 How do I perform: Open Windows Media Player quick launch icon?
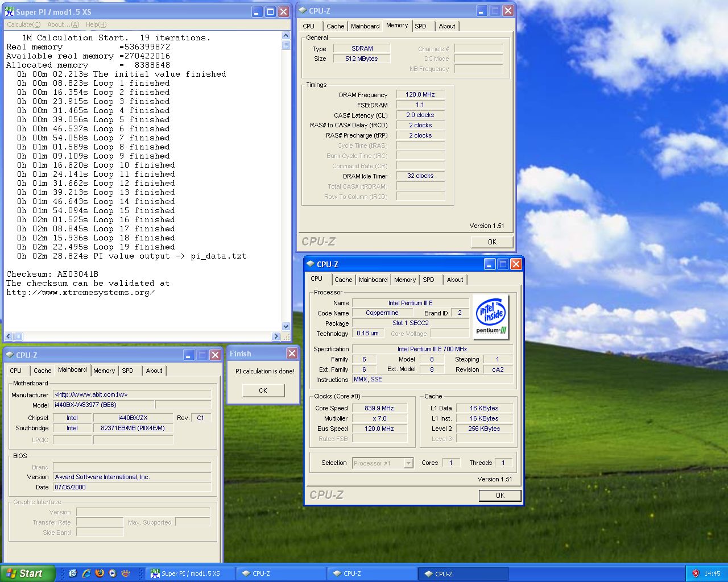[x=113, y=573]
